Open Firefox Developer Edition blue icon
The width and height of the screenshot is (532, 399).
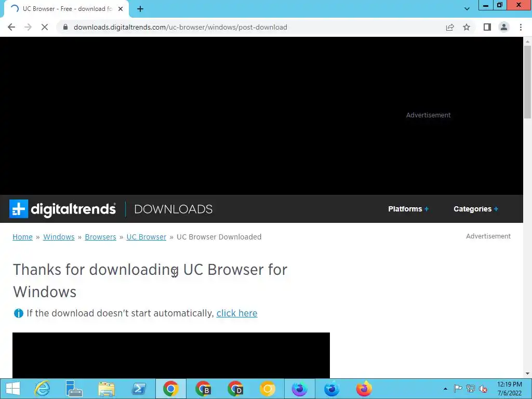(x=331, y=389)
